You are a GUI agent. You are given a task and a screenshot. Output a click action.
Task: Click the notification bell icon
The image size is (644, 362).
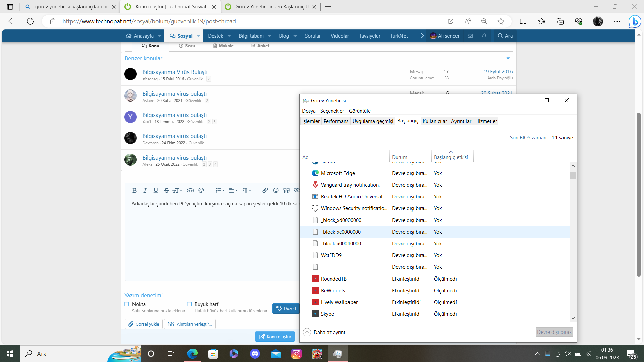tap(484, 36)
